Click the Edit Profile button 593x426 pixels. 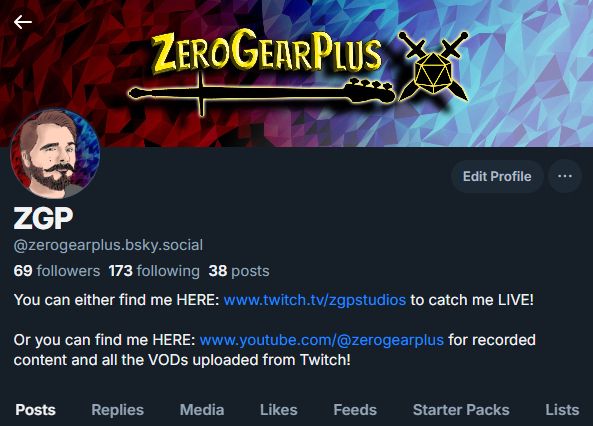click(x=497, y=176)
